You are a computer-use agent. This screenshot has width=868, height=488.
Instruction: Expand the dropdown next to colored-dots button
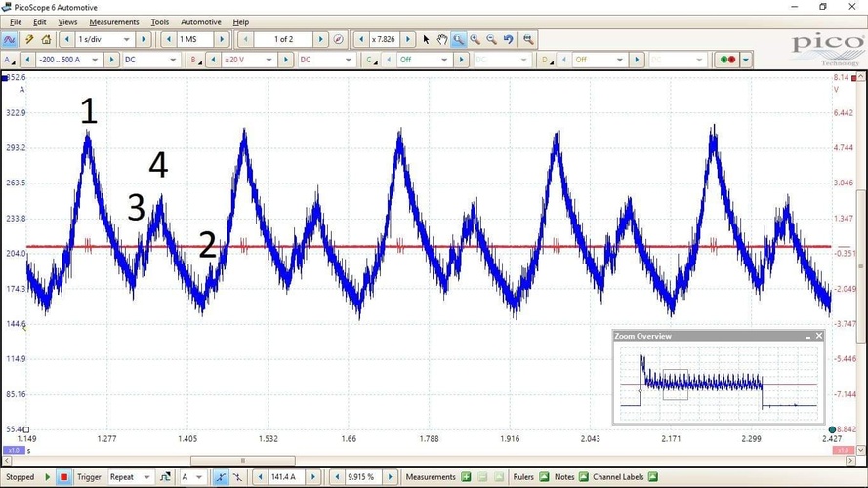[746, 60]
